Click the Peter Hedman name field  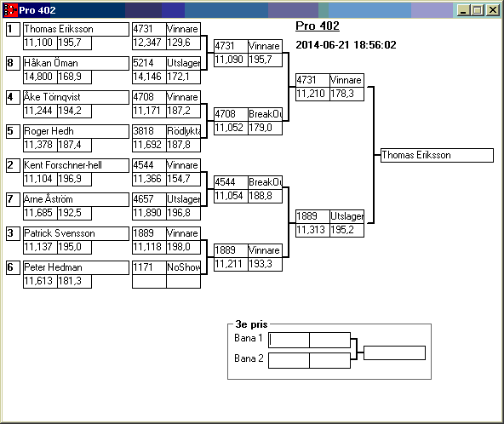(76, 268)
